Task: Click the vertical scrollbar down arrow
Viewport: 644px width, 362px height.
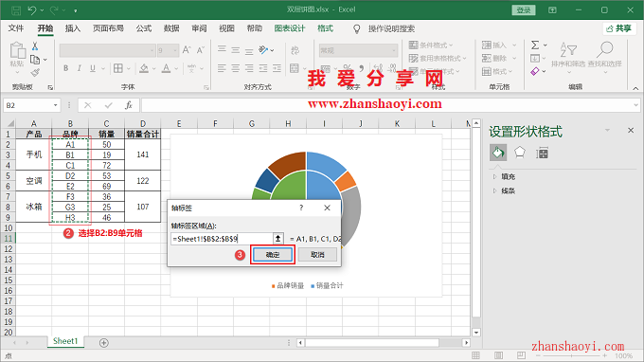Action: pos(476,332)
